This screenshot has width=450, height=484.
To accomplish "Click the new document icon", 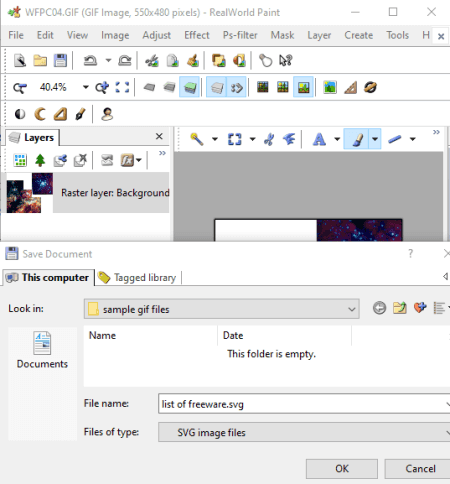I will tap(20, 61).
